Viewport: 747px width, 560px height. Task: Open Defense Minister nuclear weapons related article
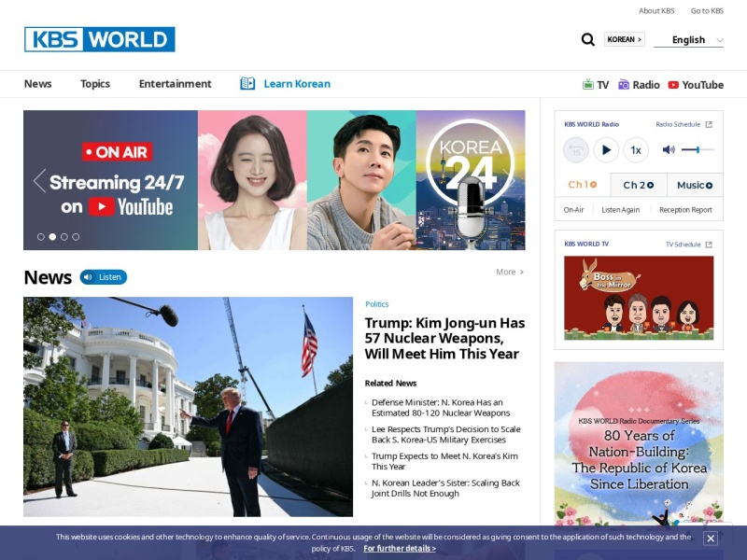[x=441, y=408]
